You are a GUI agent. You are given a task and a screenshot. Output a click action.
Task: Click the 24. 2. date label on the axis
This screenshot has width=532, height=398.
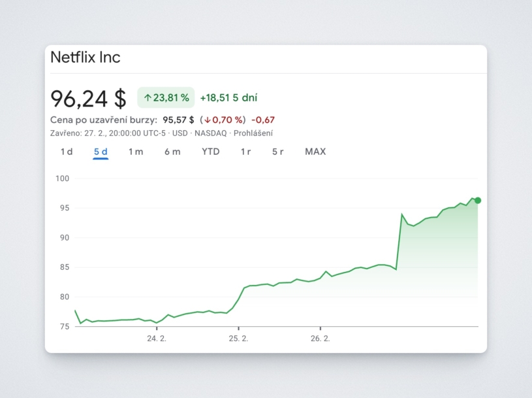[156, 338]
